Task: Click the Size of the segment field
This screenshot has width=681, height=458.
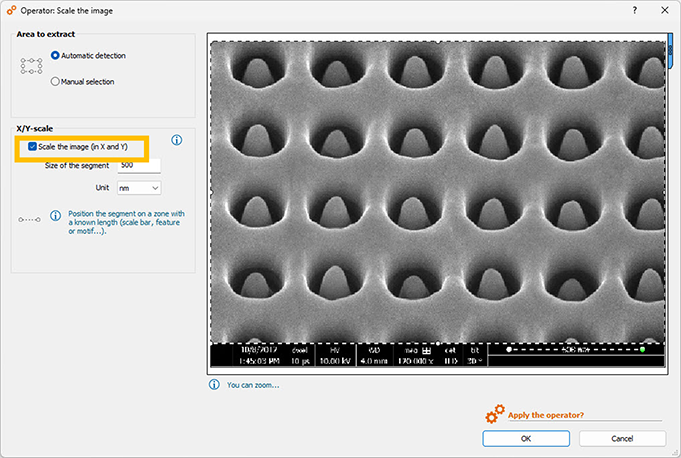Action: (139, 165)
